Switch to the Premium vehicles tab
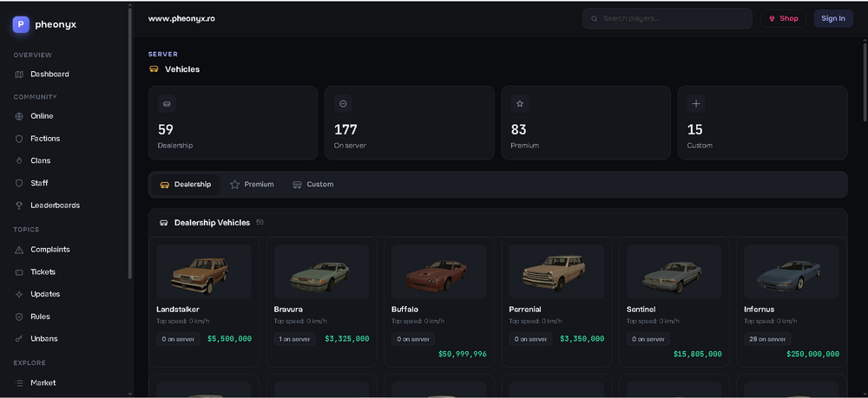This screenshot has height=398, width=868. (x=252, y=185)
